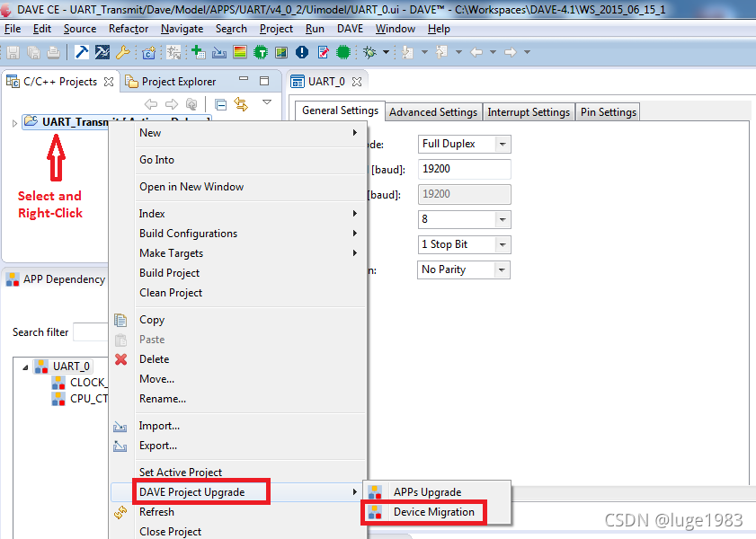This screenshot has height=539, width=756.
Task: Click the Add New APP green plus icon
Action: pyautogui.click(x=199, y=52)
